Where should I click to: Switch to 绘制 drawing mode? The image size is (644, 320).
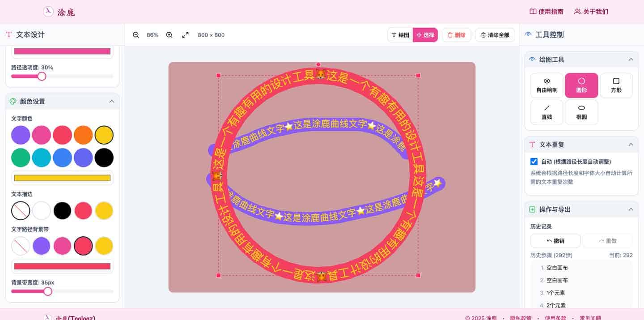(x=400, y=35)
